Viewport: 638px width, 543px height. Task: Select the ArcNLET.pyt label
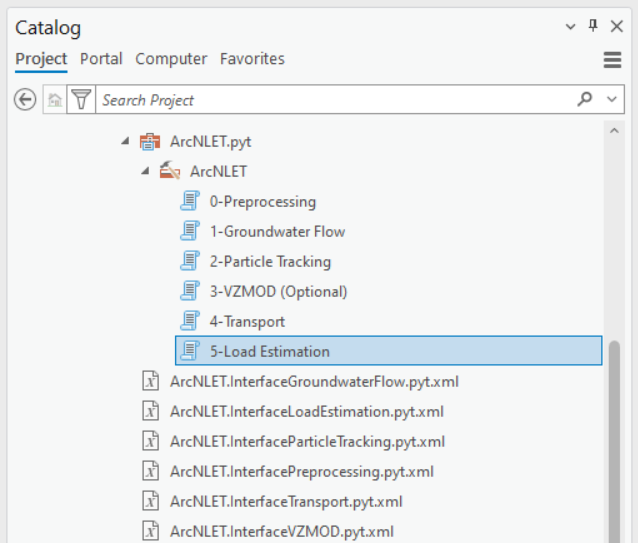coord(210,142)
